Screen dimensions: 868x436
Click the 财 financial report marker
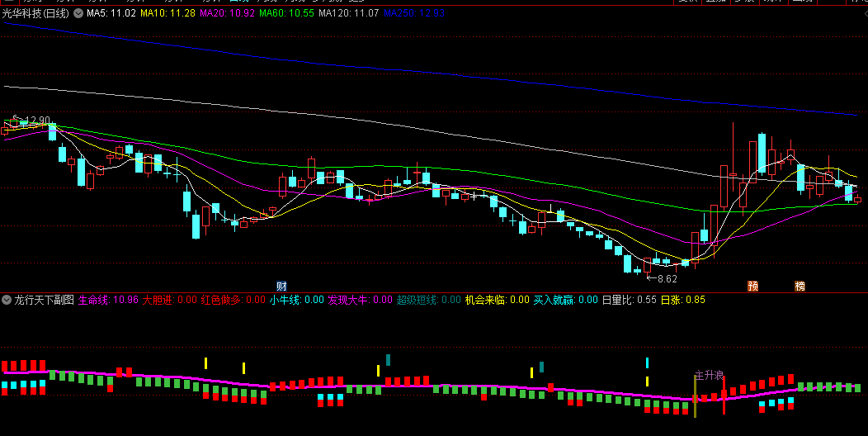coord(281,287)
